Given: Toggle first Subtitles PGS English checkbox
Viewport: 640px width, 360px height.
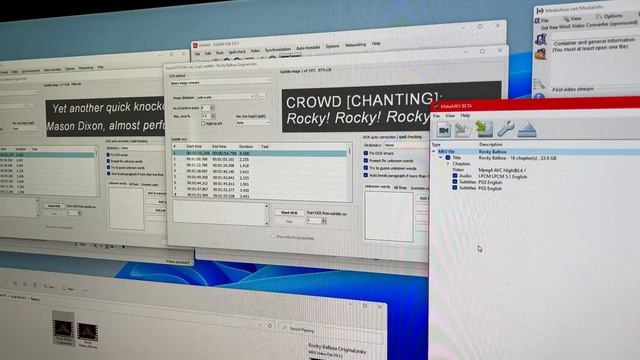Looking at the screenshot, I should click(x=455, y=182).
